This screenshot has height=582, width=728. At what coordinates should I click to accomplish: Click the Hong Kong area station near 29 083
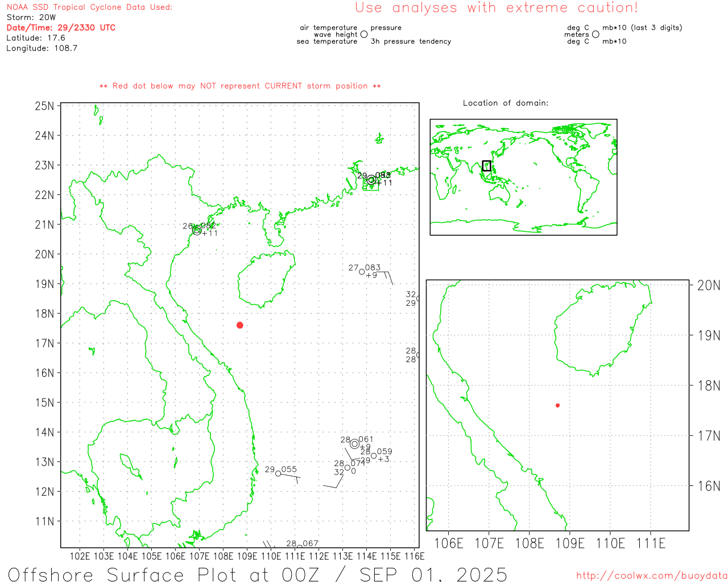coord(371,180)
